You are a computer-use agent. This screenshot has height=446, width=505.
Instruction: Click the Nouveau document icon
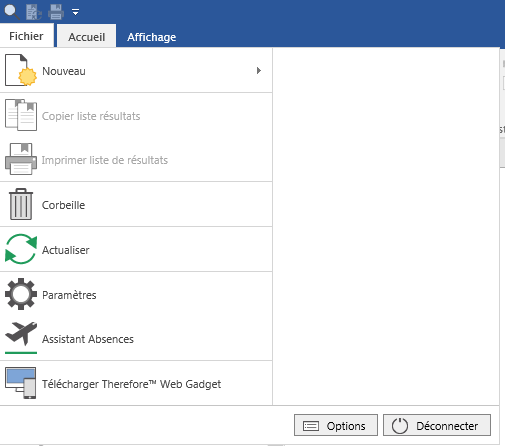(x=21, y=70)
